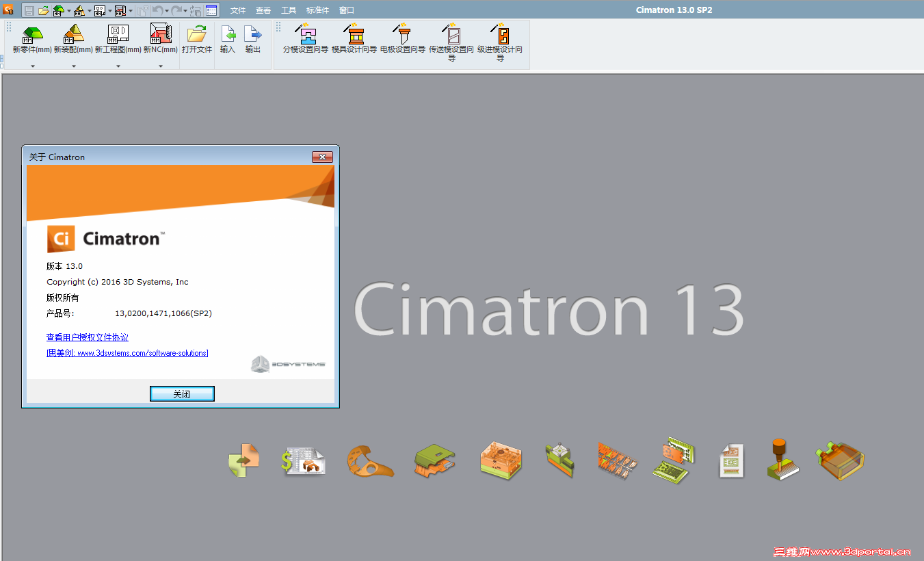Open the arrow beside the small new NC icon
Viewport: 924px width, 561px height.
pyautogui.click(x=130, y=11)
